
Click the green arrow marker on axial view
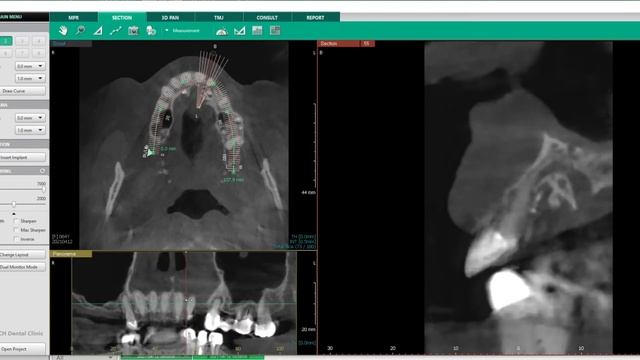click(x=150, y=153)
